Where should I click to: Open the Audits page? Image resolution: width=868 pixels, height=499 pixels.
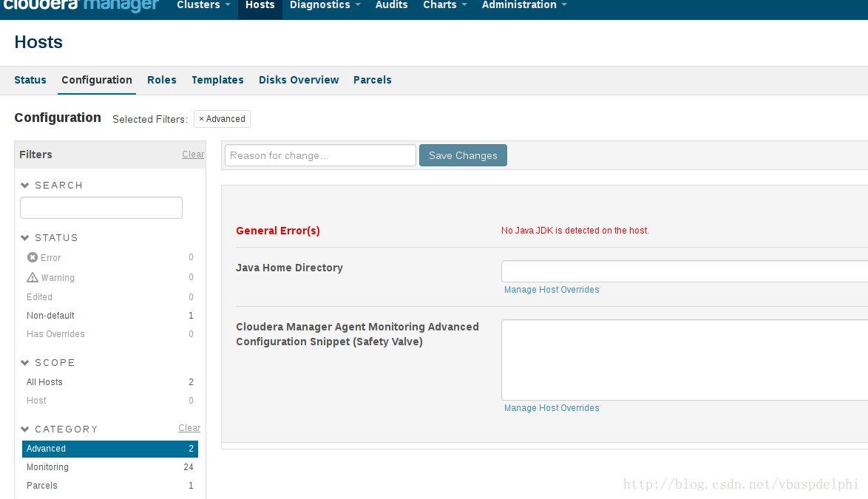(x=391, y=5)
